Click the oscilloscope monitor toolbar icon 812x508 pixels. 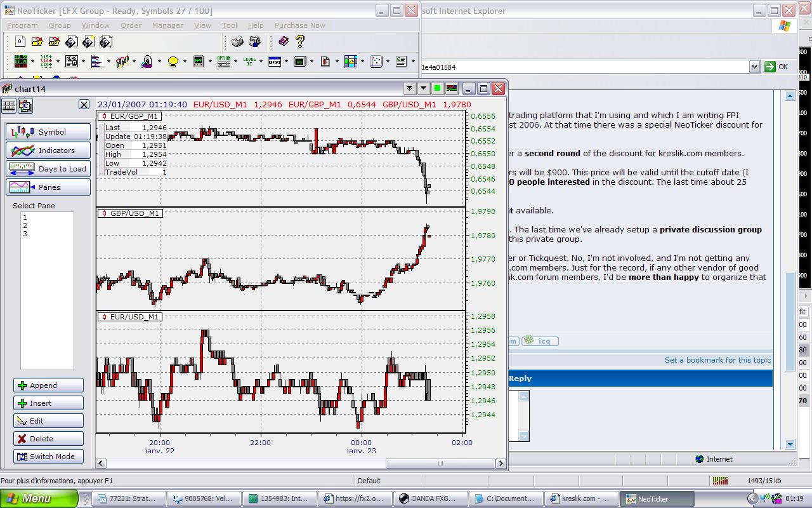[x=198, y=62]
